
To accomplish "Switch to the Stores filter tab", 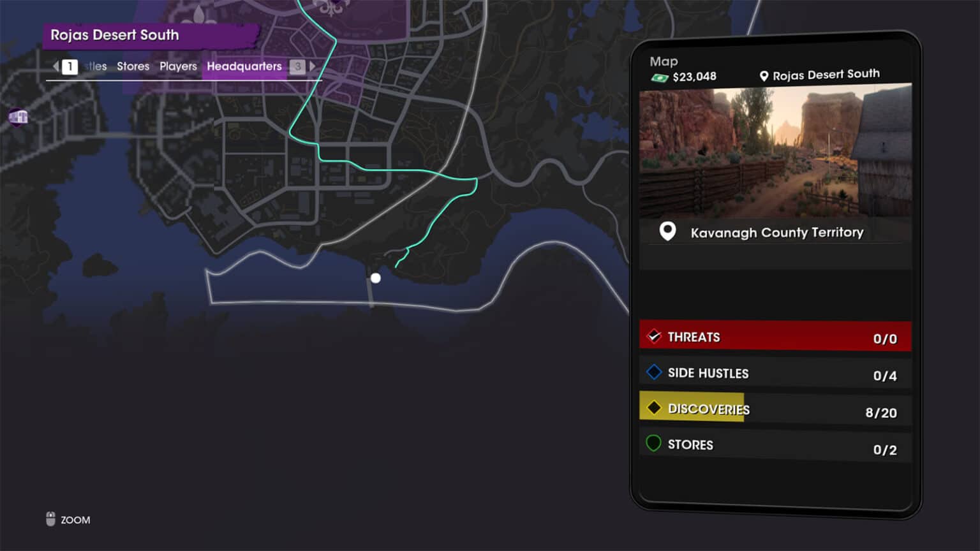I will pos(133,66).
